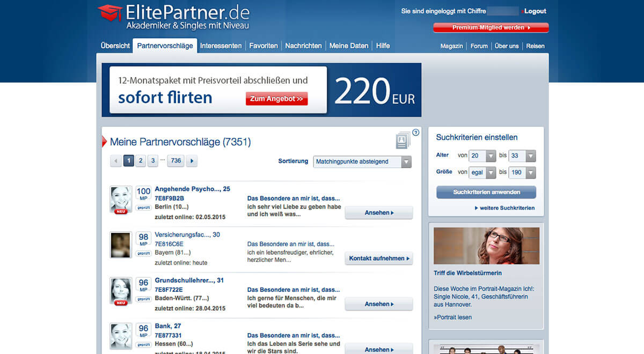Click Chiffre code 7E8F9B2B

coord(169,198)
